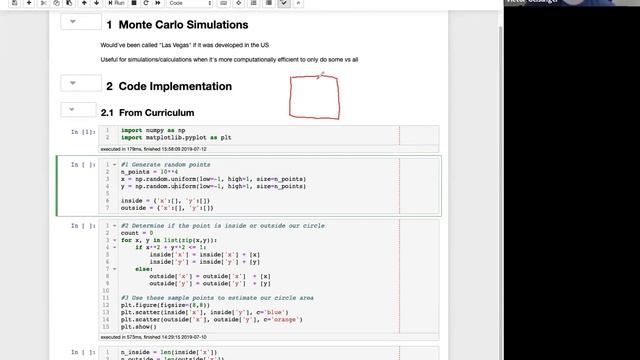Fold the '#1 Generate random points' code line
640x360 pixels.
(115, 164)
